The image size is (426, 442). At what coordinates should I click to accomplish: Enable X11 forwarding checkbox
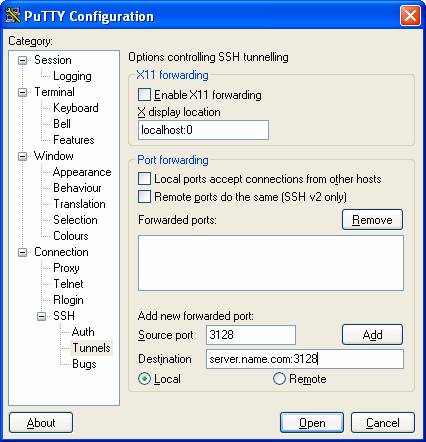pos(144,95)
